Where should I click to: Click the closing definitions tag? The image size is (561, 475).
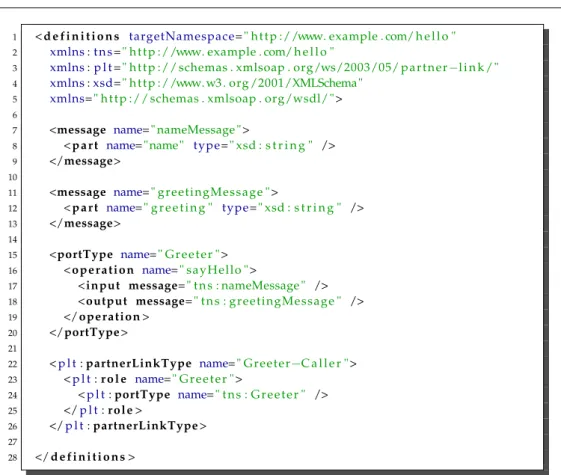click(85, 457)
